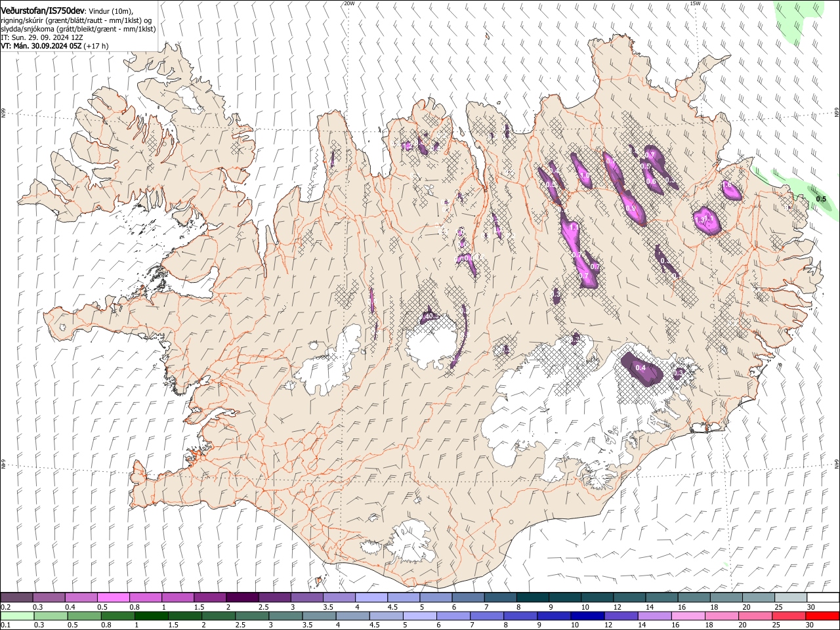Click the navy blue 10–12 rain scale swatch
The height and width of the screenshot is (630, 840).
[x=587, y=616]
